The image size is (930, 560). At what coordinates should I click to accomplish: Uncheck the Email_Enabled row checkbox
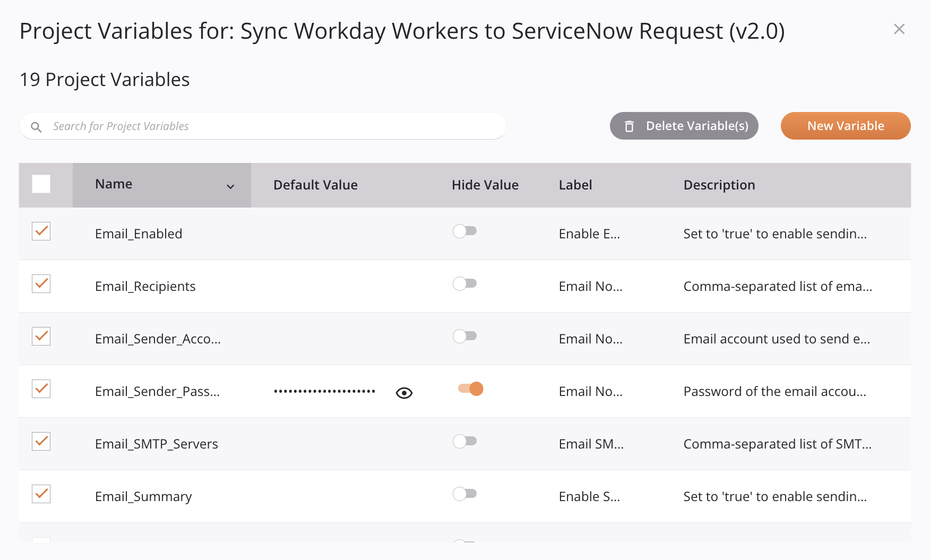coord(41,231)
